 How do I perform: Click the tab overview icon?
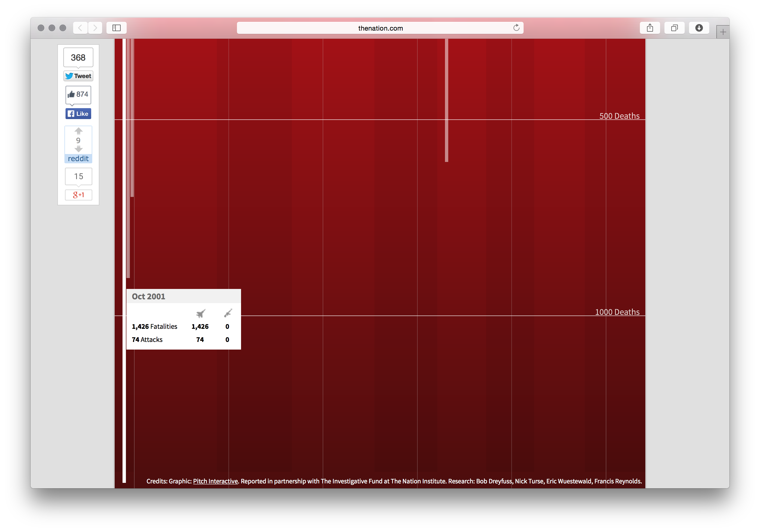pyautogui.click(x=674, y=28)
